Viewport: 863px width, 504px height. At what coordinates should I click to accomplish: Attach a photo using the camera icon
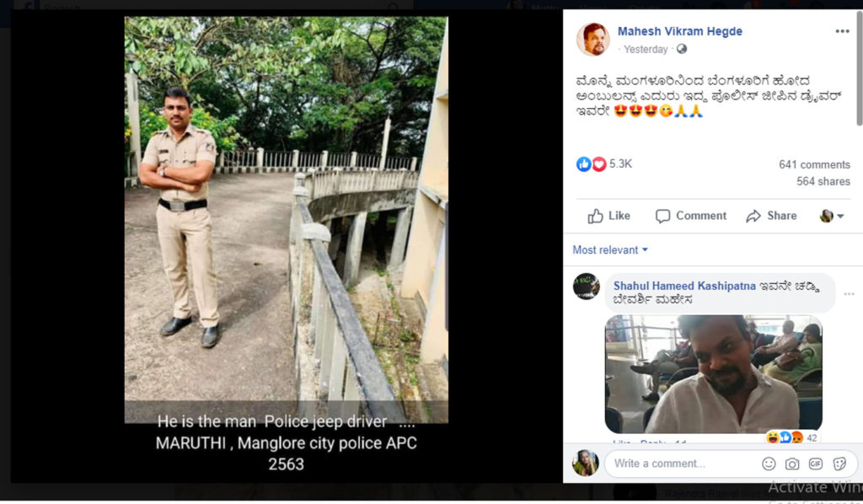point(792,464)
